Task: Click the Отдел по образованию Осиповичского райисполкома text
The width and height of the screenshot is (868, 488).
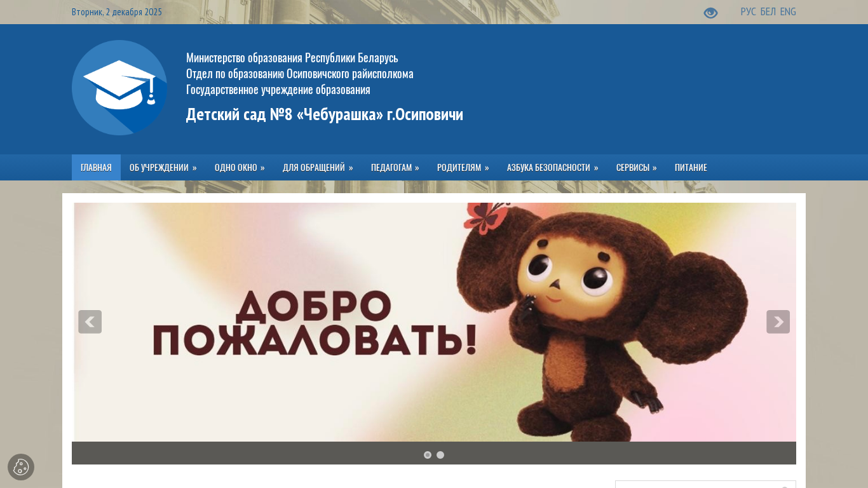Action: coord(300,74)
